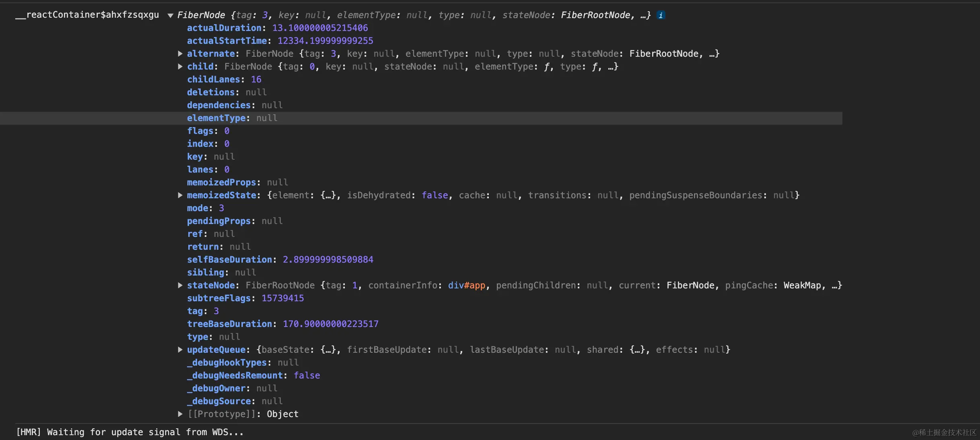Screen dimensions: 980x440
Task: Expand the memoizedState object
Action: click(x=180, y=195)
